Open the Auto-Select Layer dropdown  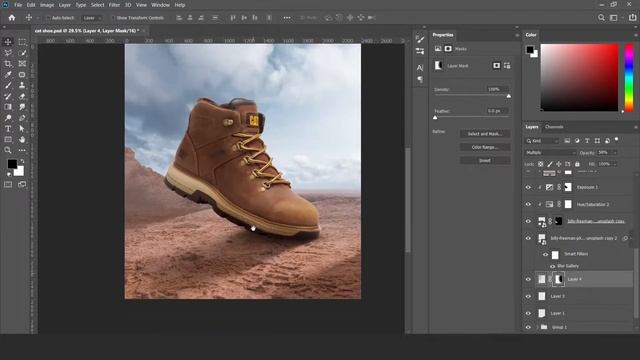(92, 18)
